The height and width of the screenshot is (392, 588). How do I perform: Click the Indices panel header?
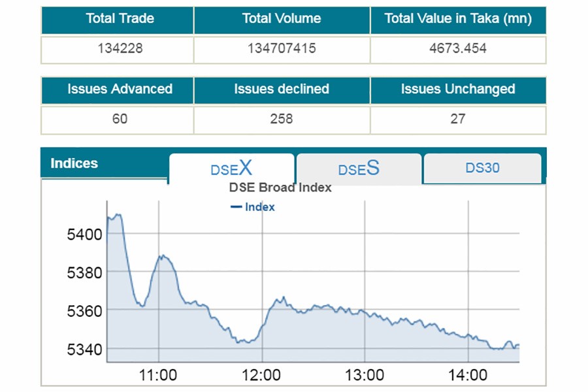[x=74, y=163]
